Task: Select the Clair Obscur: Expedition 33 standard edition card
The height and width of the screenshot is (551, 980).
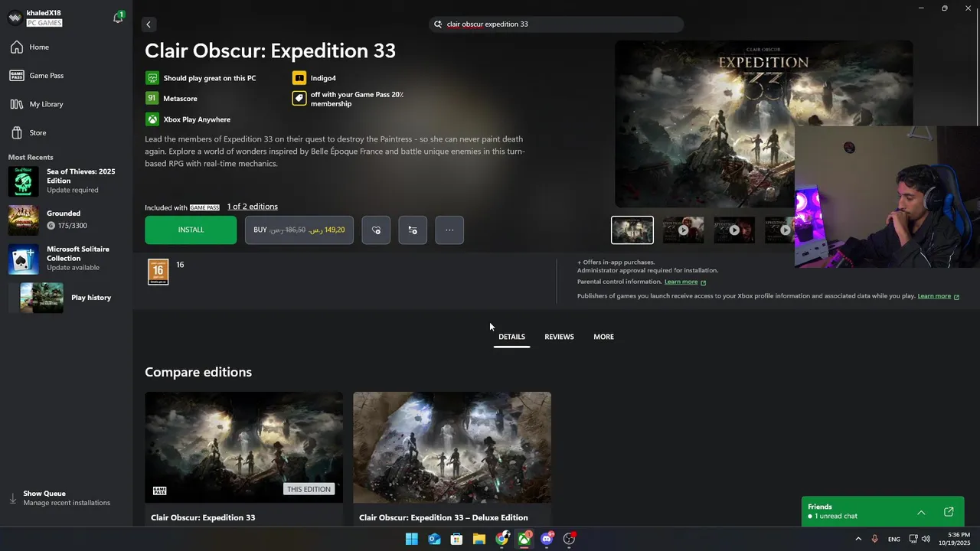Action: point(243,458)
